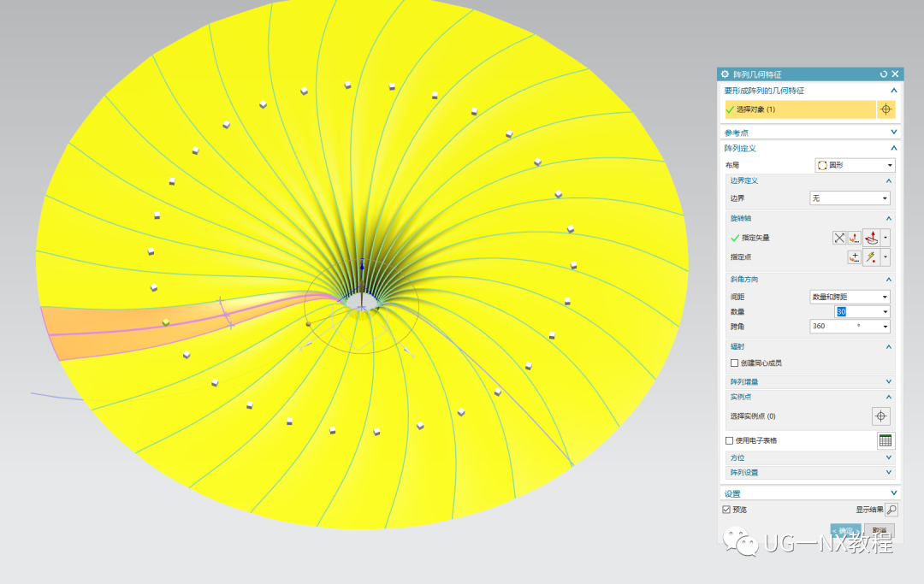
Task: Toggle 预览 checkbox
Action: tap(726, 510)
